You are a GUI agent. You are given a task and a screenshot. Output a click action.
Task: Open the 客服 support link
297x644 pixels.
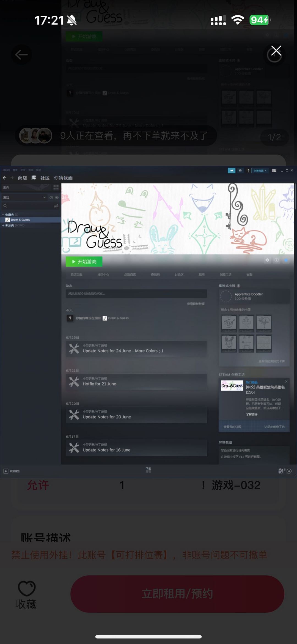(249, 275)
